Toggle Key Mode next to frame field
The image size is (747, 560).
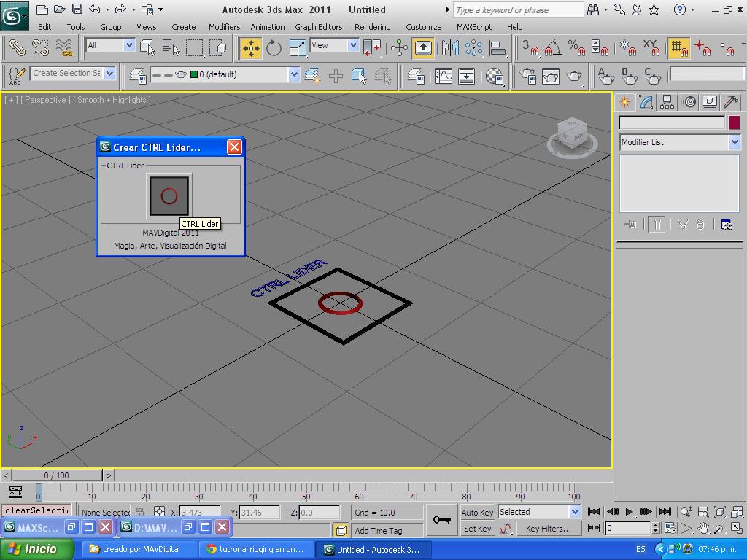594,528
